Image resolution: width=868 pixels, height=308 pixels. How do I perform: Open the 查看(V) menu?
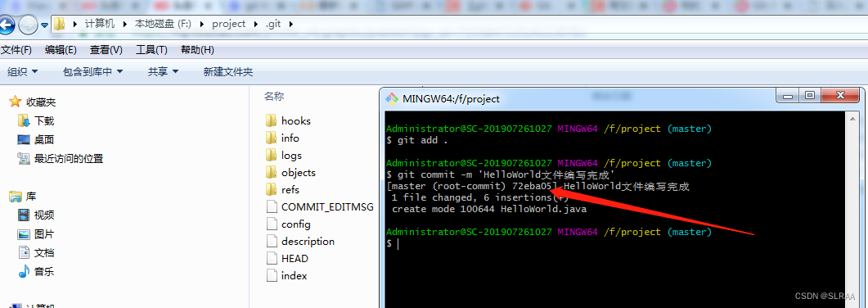(106, 50)
